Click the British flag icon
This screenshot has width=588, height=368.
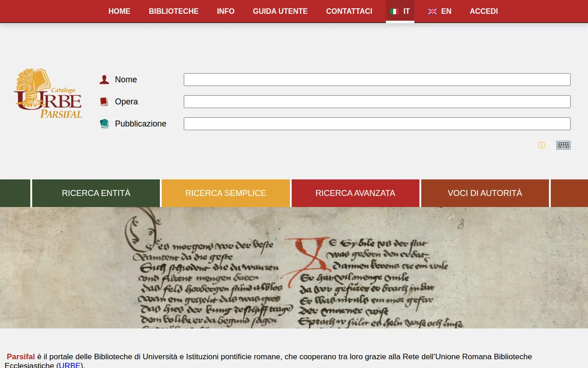(432, 11)
